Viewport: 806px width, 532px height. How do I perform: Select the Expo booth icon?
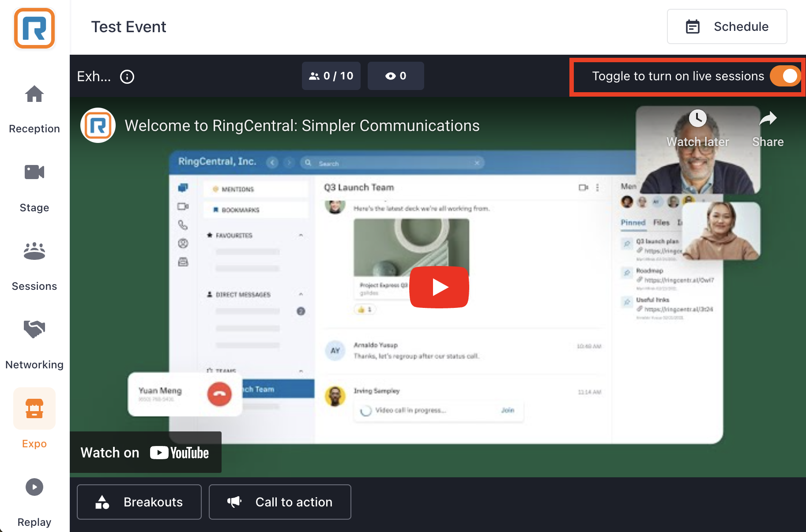coord(34,408)
